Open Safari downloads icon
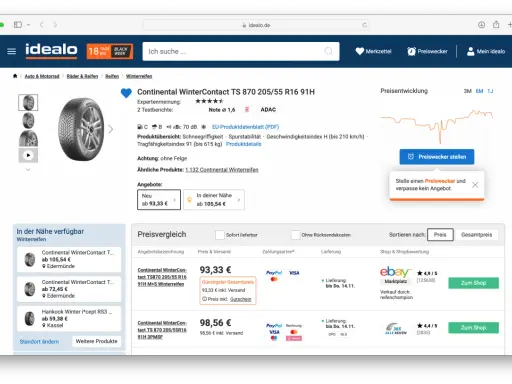The image size is (512, 384). (481, 25)
